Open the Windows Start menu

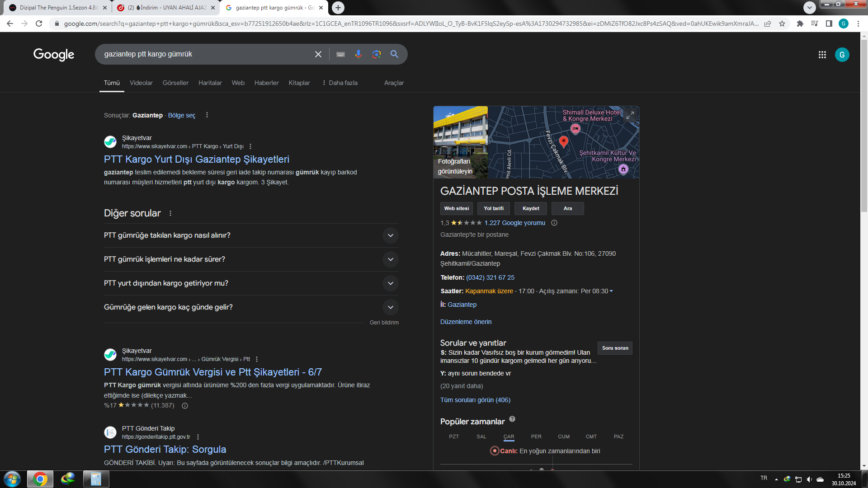click(12, 479)
